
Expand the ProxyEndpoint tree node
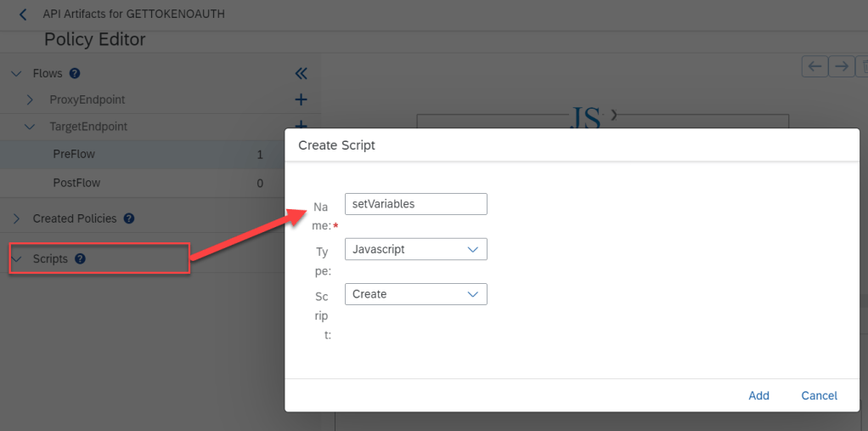(x=31, y=100)
